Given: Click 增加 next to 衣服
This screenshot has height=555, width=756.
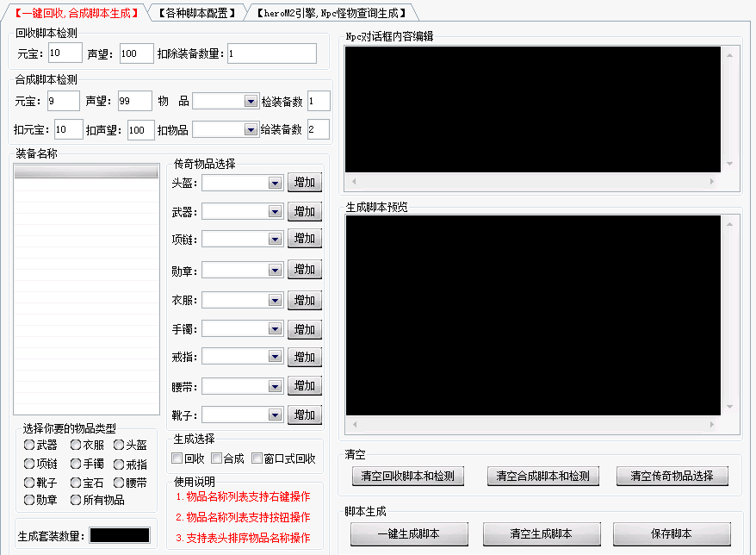Looking at the screenshot, I should (305, 300).
